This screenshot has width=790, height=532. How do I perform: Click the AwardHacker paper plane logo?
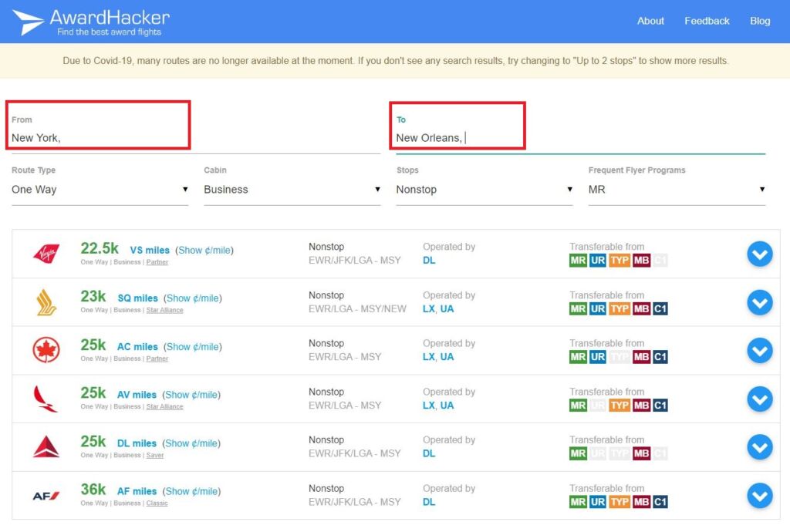pos(28,22)
